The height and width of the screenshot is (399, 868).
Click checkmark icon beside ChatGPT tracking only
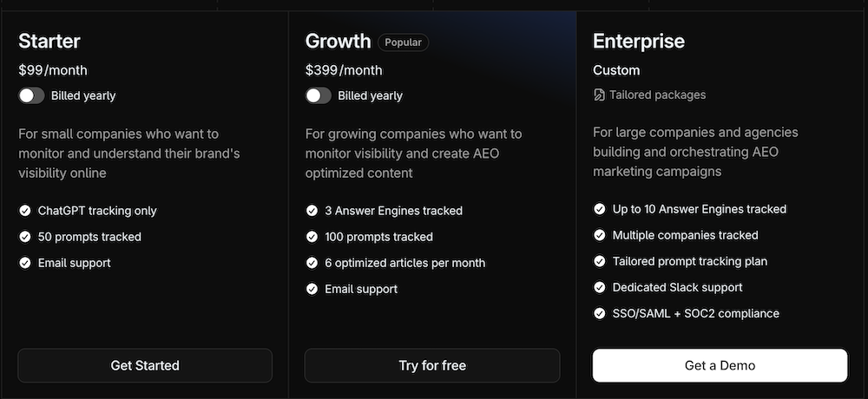pos(25,211)
